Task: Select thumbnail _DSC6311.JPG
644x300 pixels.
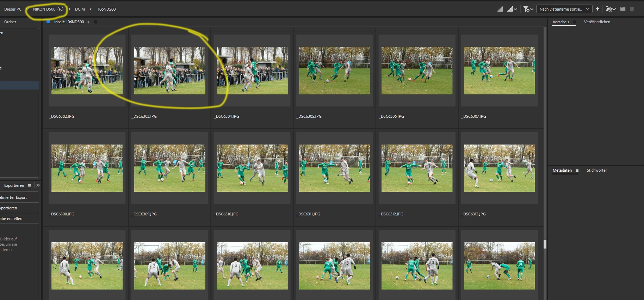Action: (x=334, y=168)
